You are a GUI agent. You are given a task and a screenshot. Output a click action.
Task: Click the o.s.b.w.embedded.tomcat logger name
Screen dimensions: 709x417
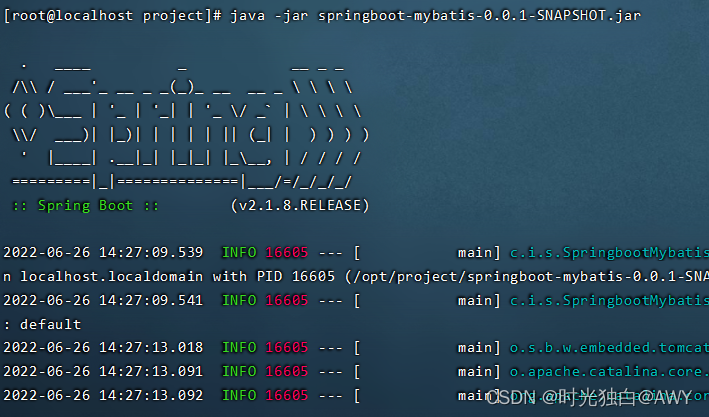[x=609, y=347]
